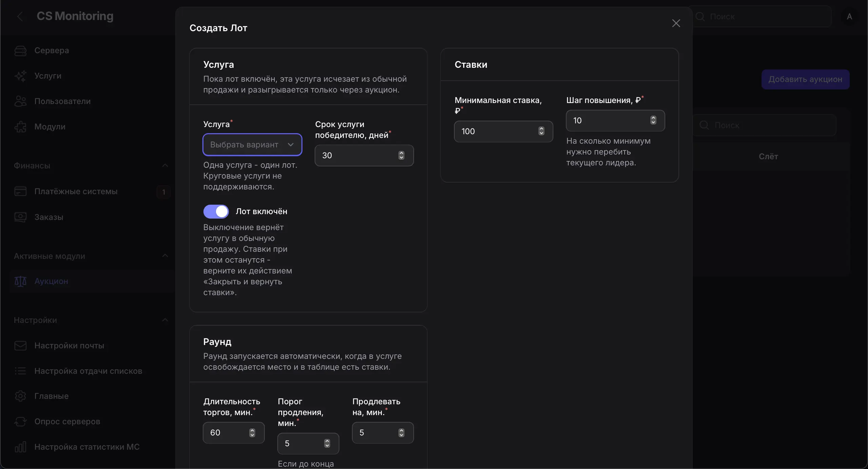Click the Сервера server icon in sidebar

coord(20,50)
